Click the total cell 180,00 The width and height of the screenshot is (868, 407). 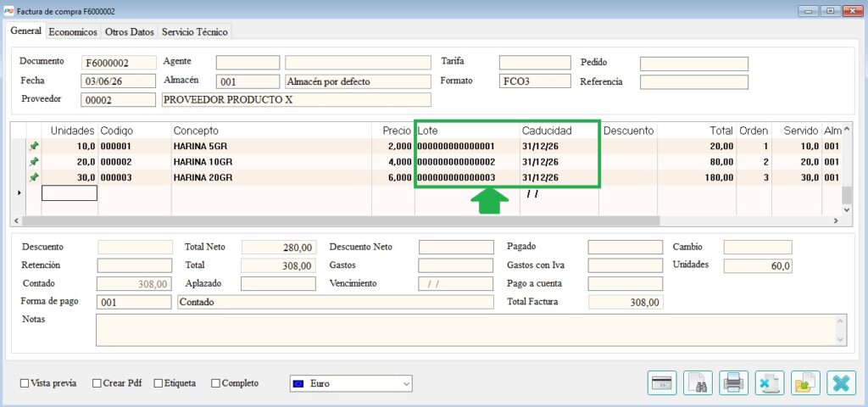(697, 177)
